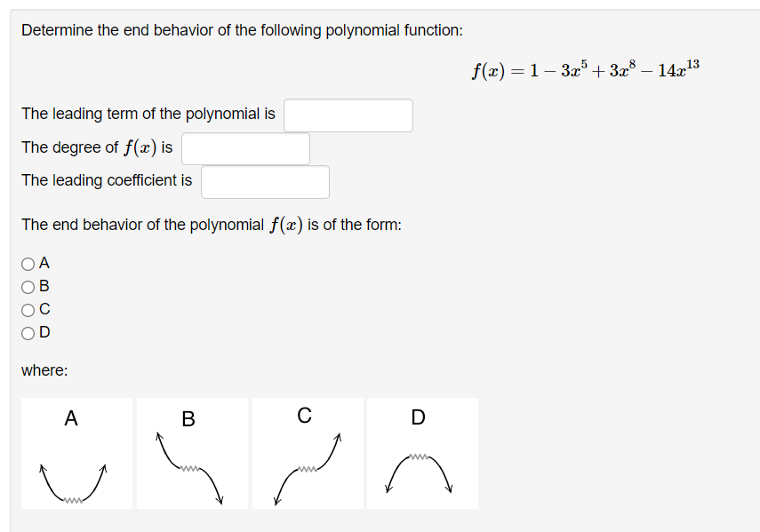Screen dimensions: 760x532
Task: Click the 'where:' label text
Action: [44, 370]
